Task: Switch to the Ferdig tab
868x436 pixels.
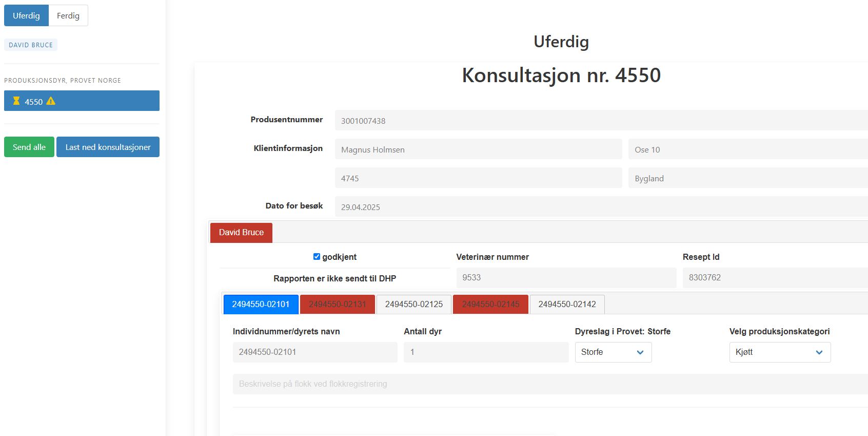Action: (68, 15)
